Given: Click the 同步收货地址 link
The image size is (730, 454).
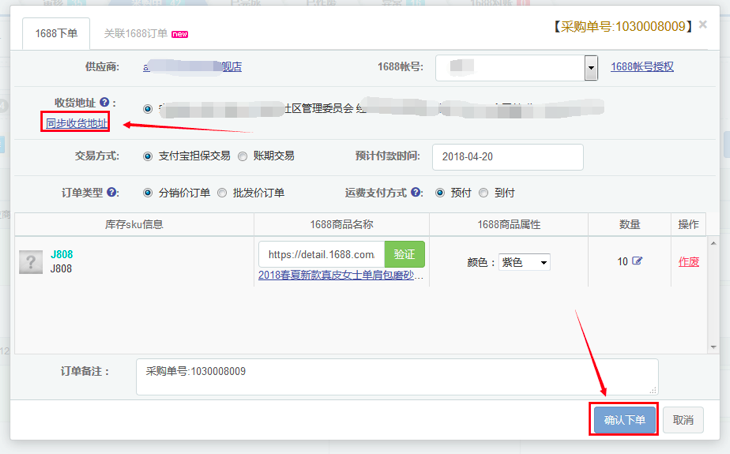Looking at the screenshot, I should [76, 124].
